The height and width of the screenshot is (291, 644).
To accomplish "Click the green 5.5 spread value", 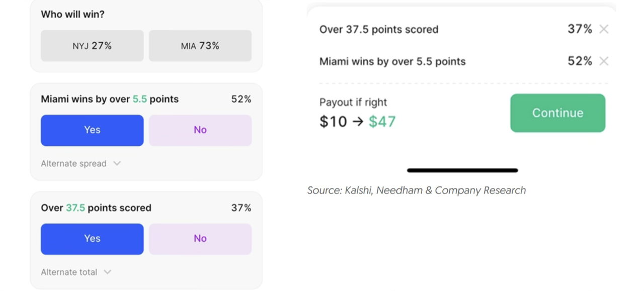I will pos(140,99).
